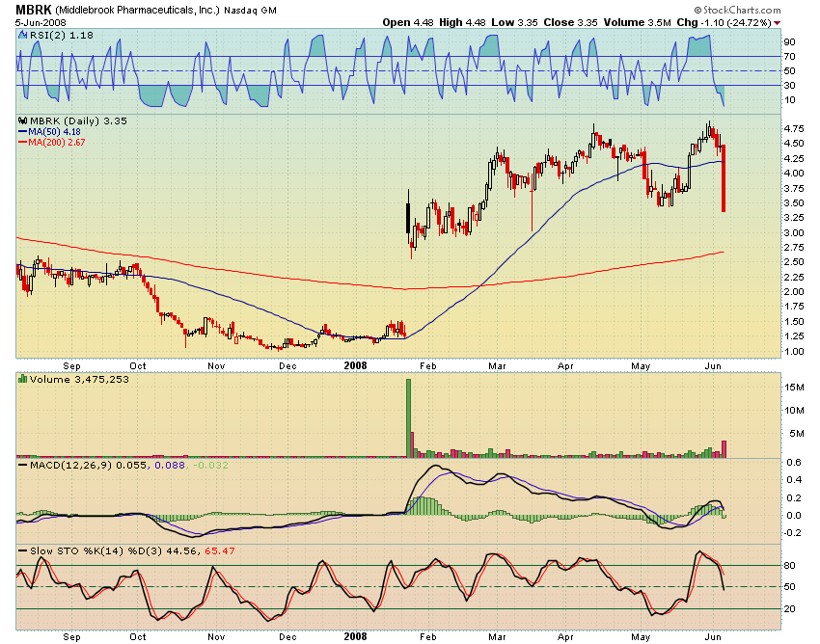Image resolution: width=820 pixels, height=644 pixels.
Task: Click the MA(200) 2.67 legend label
Action: (x=57, y=142)
